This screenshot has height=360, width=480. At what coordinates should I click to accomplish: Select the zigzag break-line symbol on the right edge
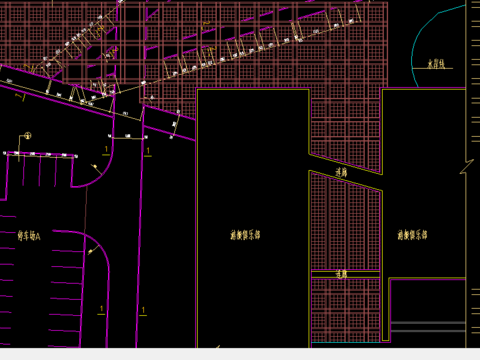467,167
